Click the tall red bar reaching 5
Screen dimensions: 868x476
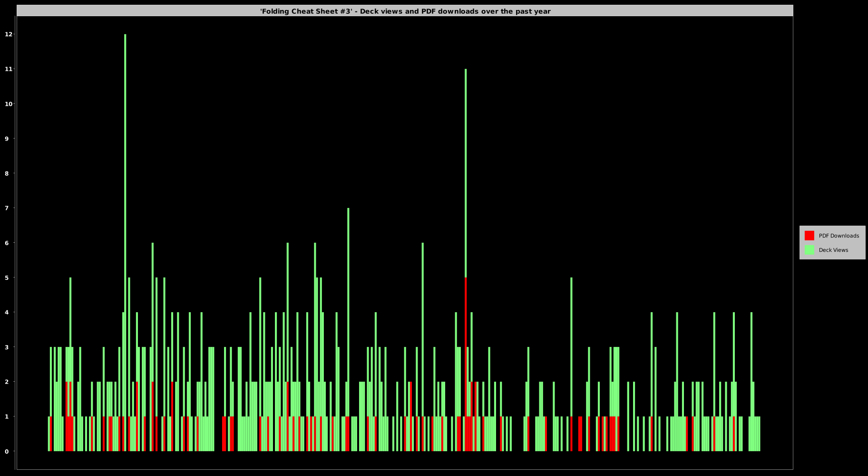coord(466,364)
